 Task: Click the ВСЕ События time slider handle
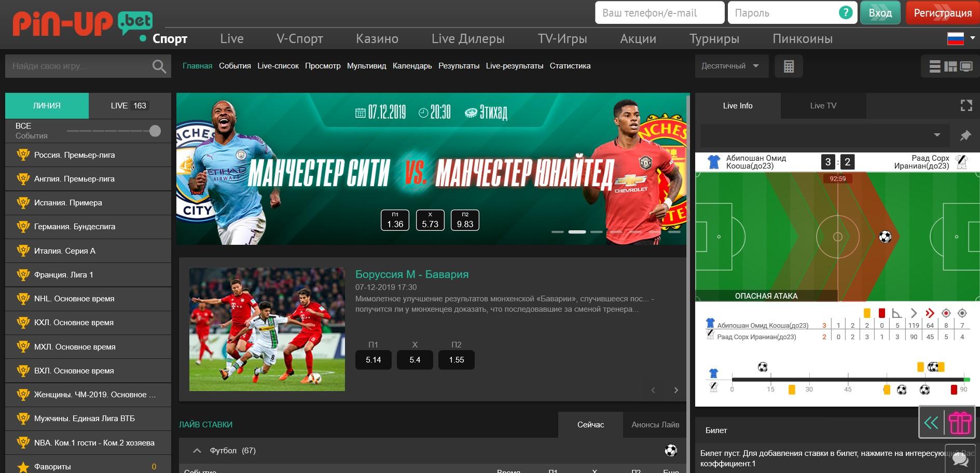click(155, 131)
